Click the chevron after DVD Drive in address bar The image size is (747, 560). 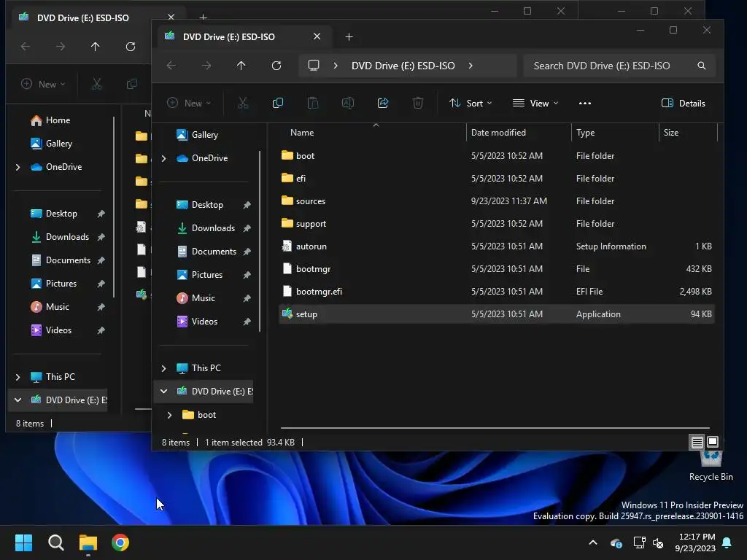[x=471, y=66]
